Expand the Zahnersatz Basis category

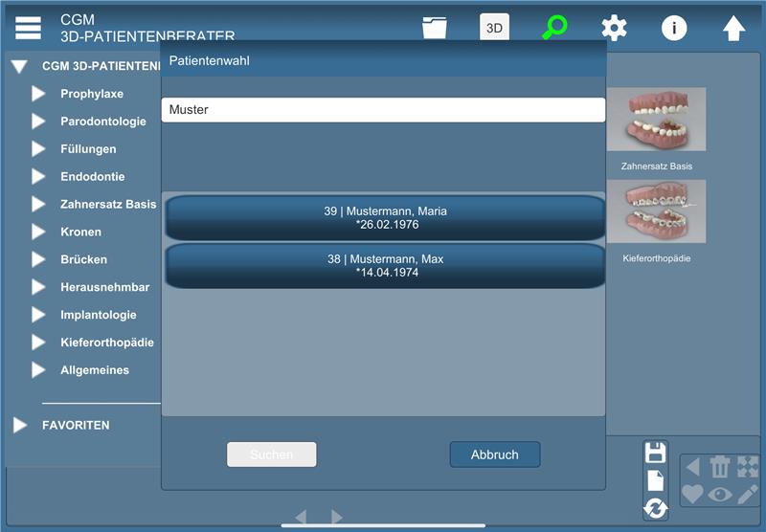coord(38,204)
